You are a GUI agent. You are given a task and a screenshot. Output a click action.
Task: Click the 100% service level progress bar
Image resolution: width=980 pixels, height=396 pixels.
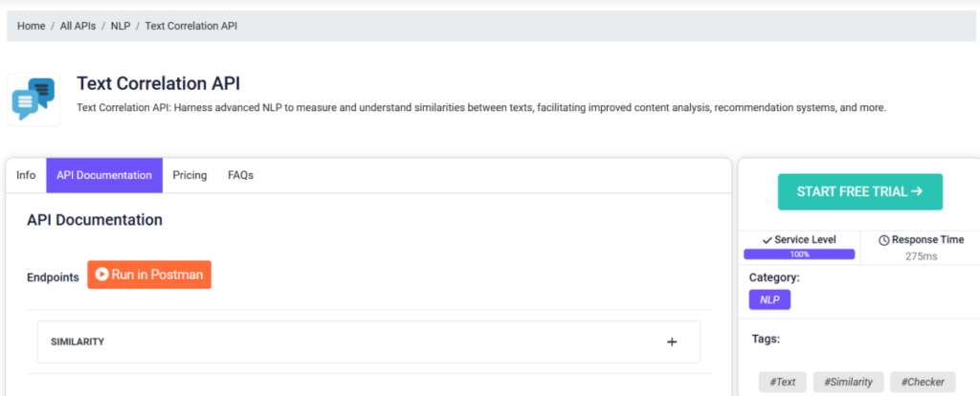[x=799, y=254]
